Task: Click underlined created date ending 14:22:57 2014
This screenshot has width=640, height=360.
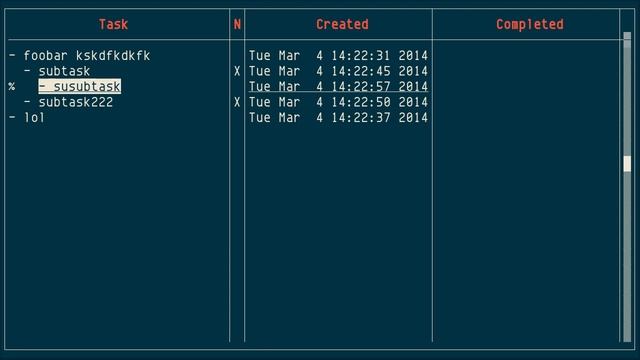Action: (338, 87)
